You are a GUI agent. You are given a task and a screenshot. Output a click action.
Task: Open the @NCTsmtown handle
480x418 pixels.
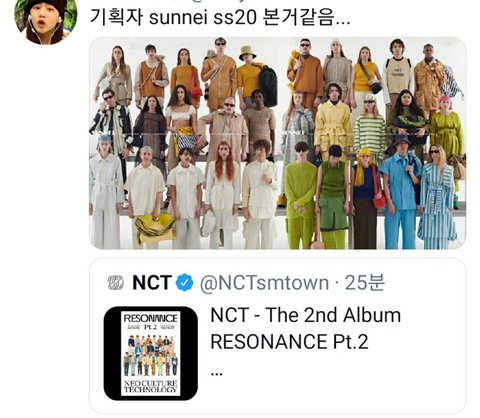(x=264, y=283)
